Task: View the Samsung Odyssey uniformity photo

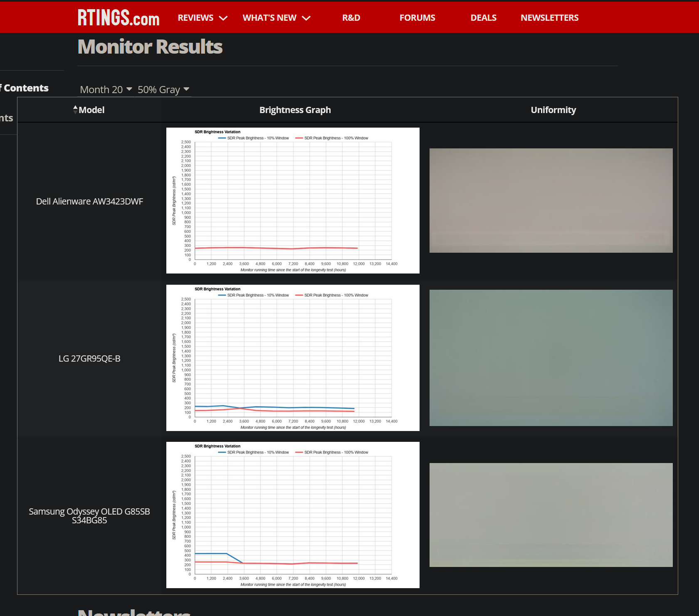Action: click(551, 515)
